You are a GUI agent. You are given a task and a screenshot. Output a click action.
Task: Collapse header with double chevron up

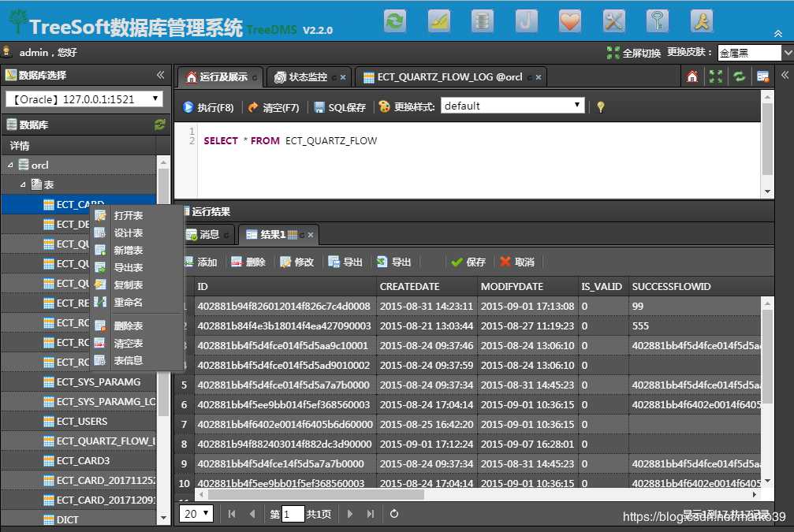(778, 33)
